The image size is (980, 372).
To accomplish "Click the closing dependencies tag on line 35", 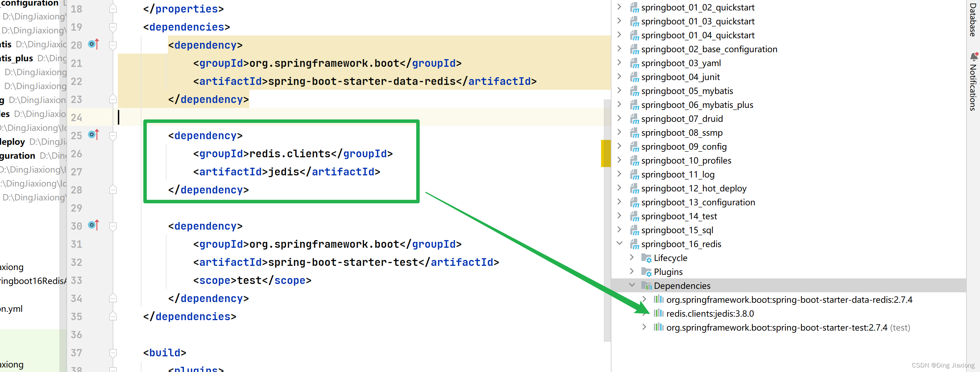I will click(189, 316).
